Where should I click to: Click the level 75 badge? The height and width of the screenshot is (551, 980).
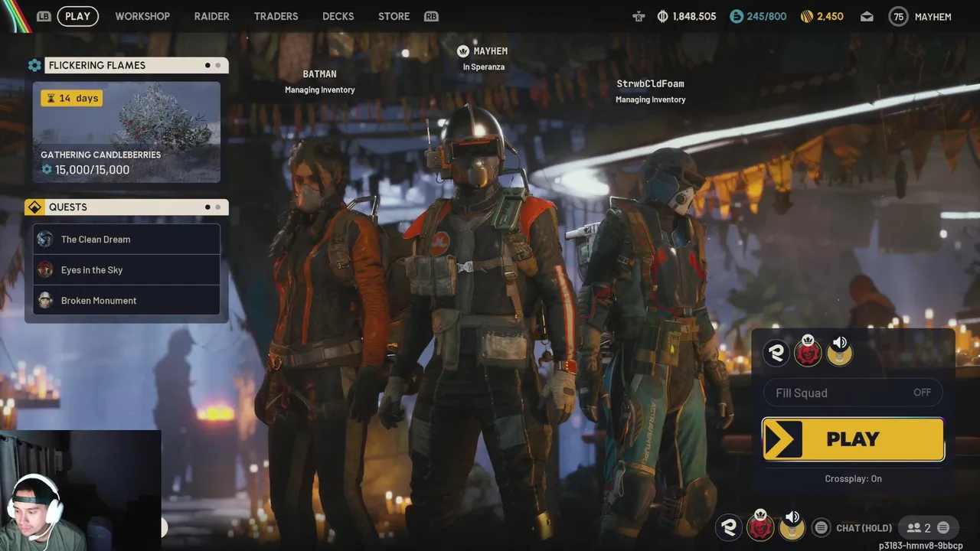(x=898, y=16)
